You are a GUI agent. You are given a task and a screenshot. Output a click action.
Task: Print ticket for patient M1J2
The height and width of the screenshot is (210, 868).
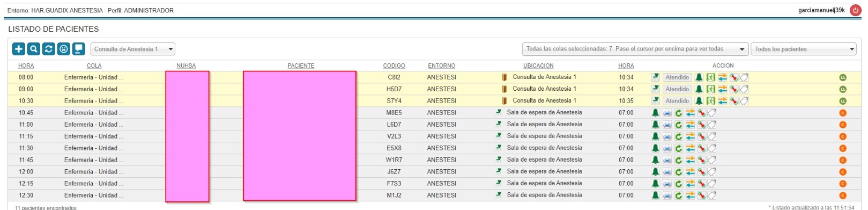[667, 195]
